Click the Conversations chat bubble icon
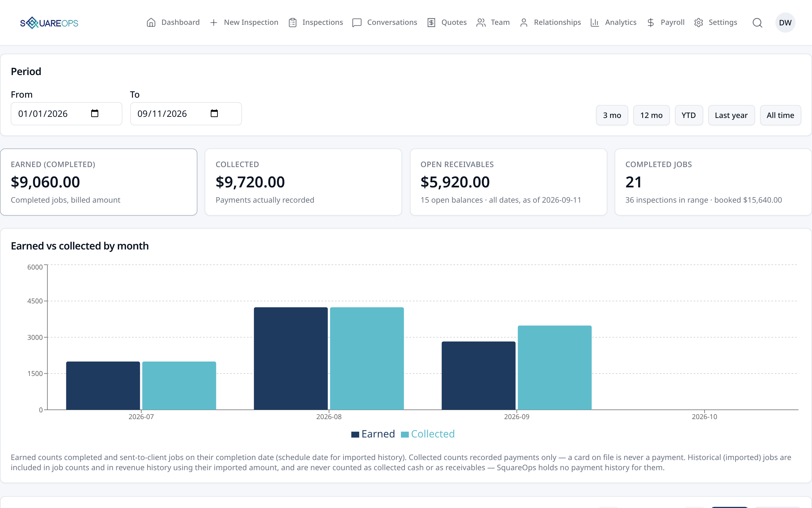 pos(357,23)
